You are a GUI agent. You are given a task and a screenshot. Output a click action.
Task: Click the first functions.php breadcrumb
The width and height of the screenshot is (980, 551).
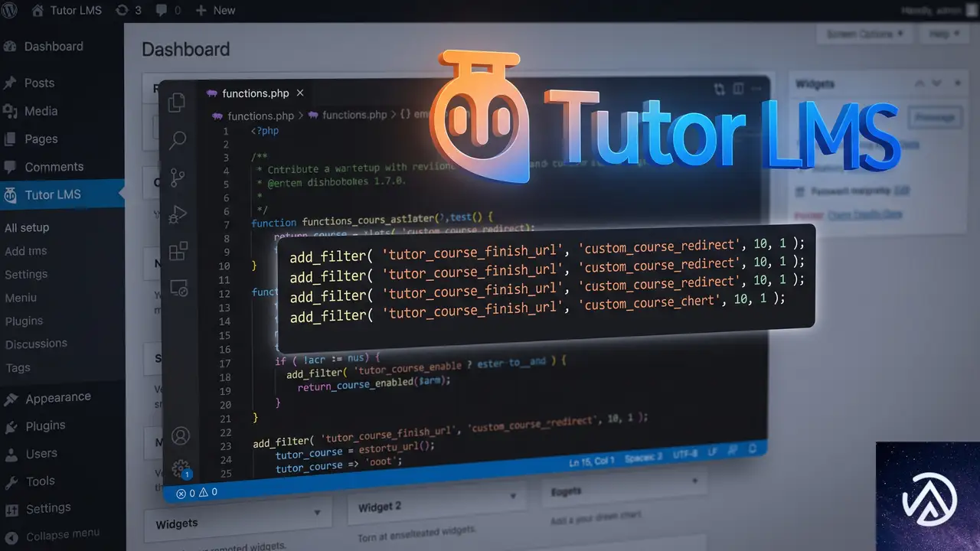tap(253, 116)
